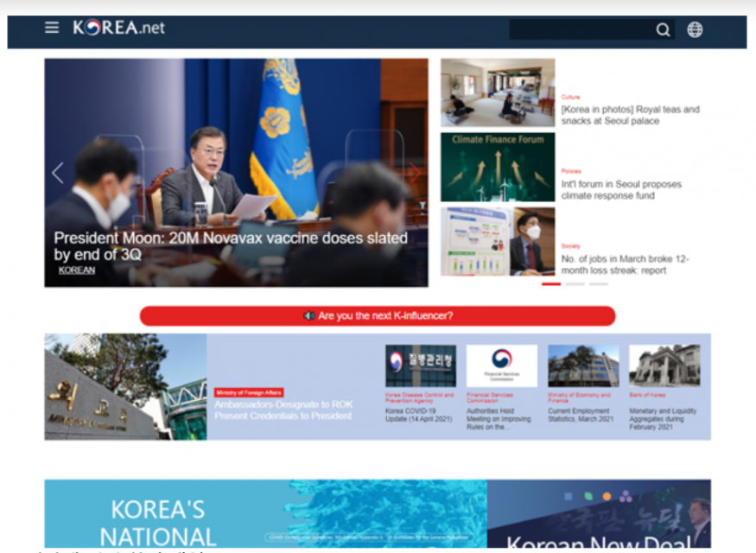Screen dimensions: 756x553
Task: Open President Moon Novavax vaccine headline
Action: click(x=231, y=246)
